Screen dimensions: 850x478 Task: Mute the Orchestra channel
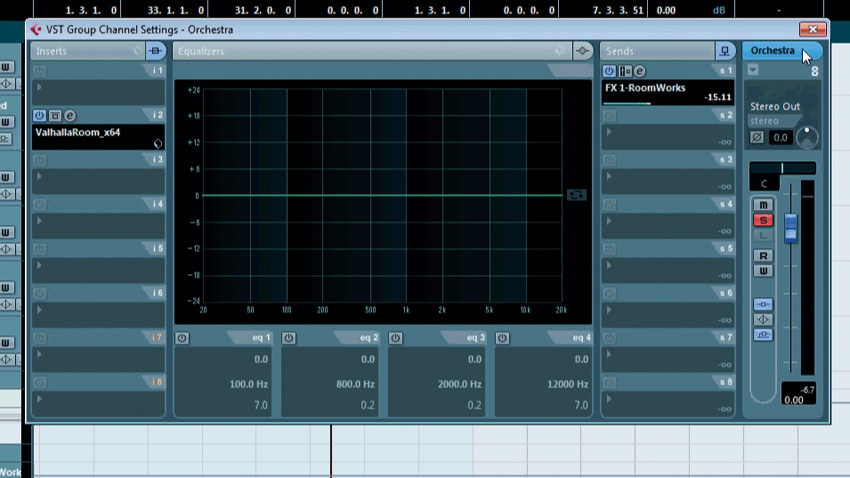764,205
